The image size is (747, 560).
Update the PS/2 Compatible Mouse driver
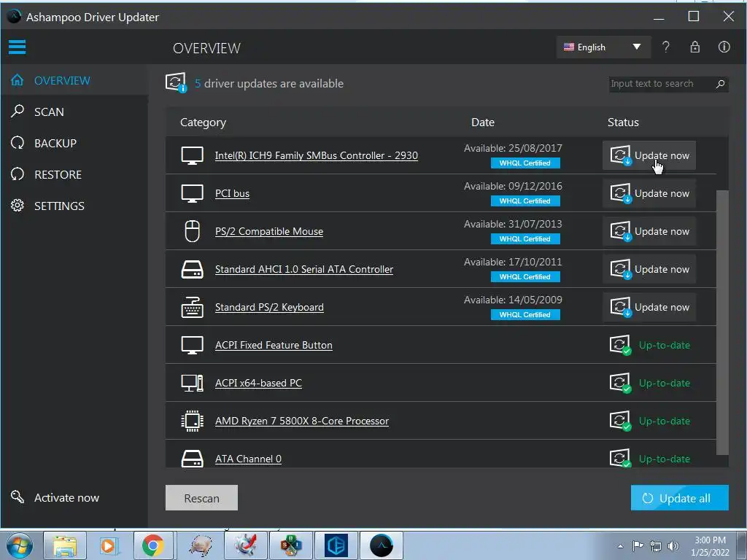[649, 231]
